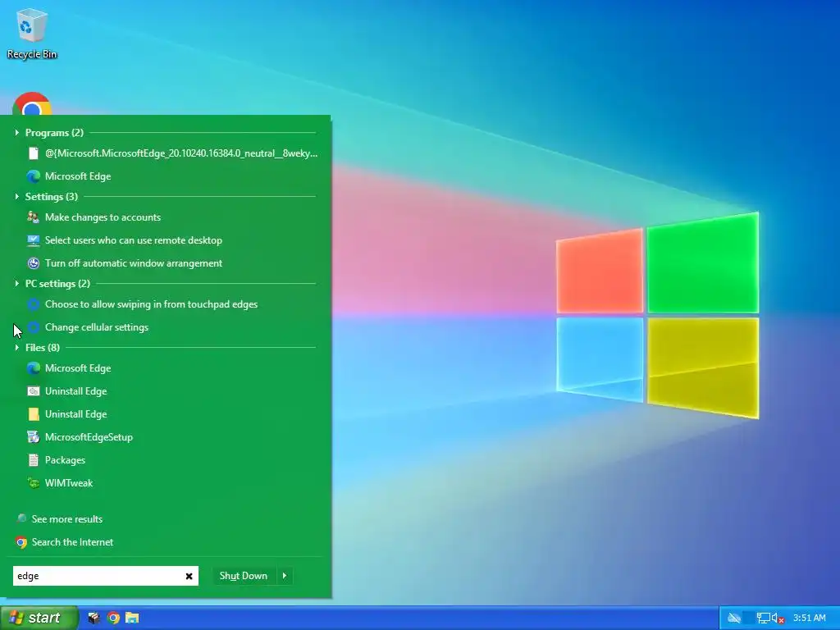Image resolution: width=840 pixels, height=630 pixels.
Task: Click the MicrosoftEdgeSetup installer icon
Action: click(33, 437)
